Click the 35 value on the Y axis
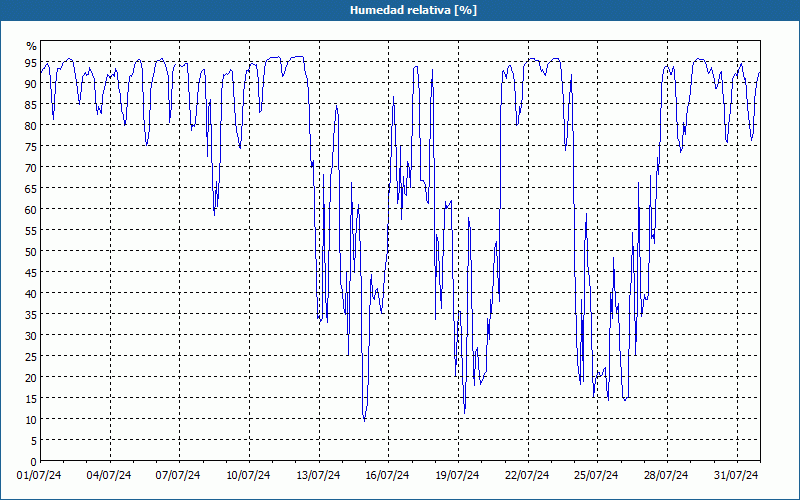The width and height of the screenshot is (800, 500). click(31, 314)
